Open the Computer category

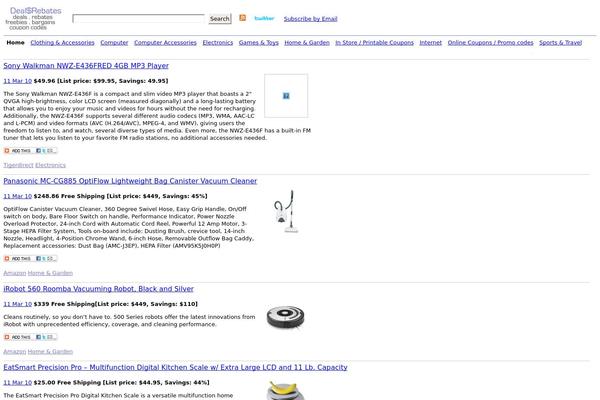point(114,42)
